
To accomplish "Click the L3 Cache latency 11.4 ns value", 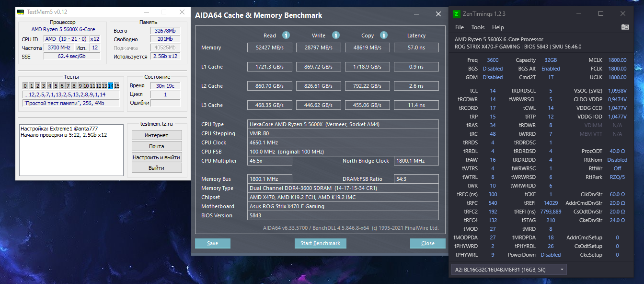I will point(416,105).
